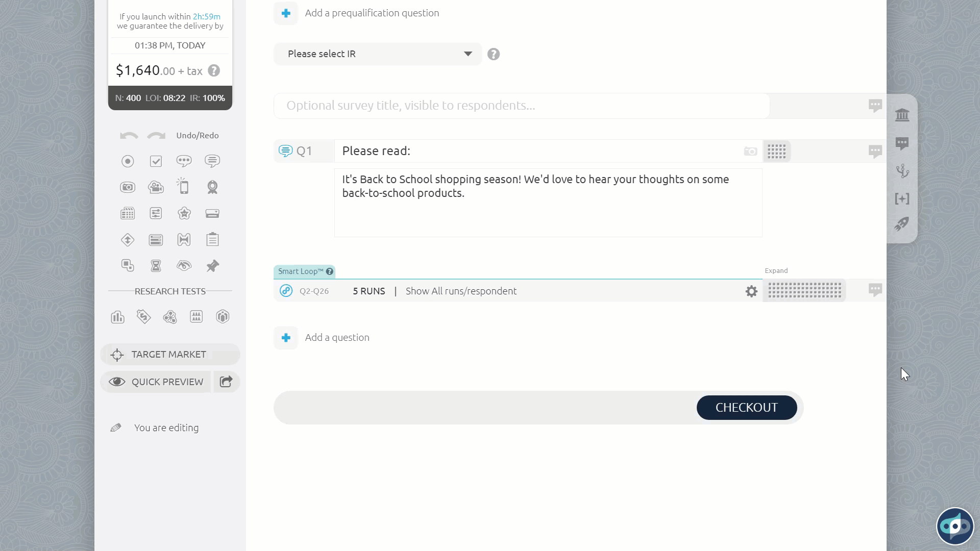Click the Smart Loop settings gear icon

click(752, 291)
